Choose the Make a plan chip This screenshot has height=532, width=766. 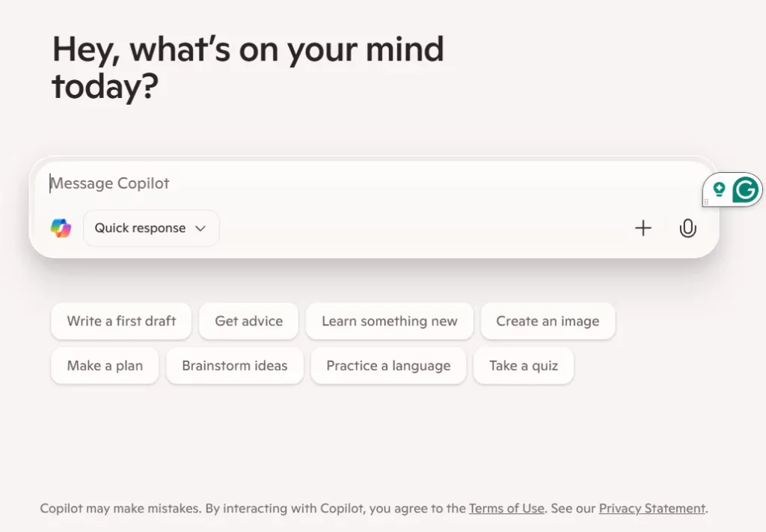[105, 366]
